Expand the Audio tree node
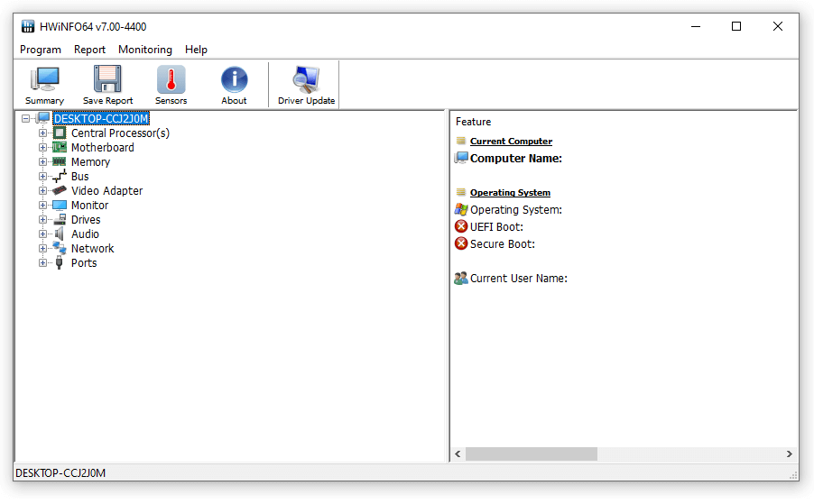Viewport: 814px width, 504px height. pos(42,234)
